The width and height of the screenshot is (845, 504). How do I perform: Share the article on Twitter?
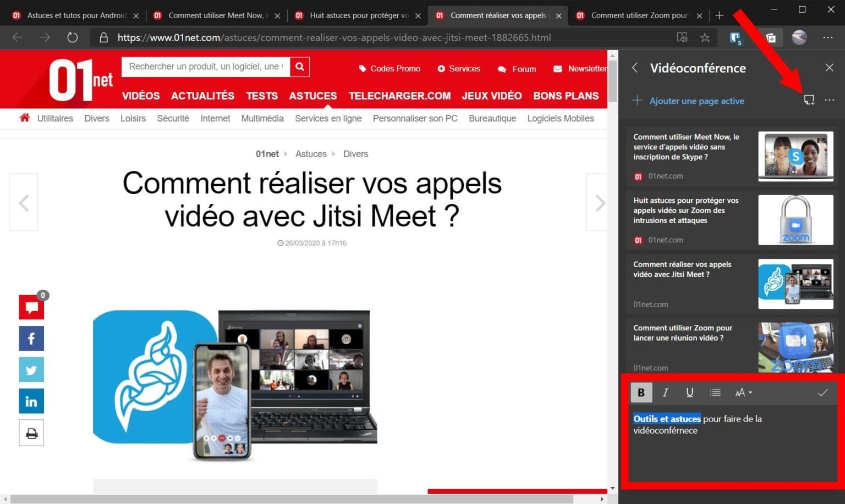pos(31,369)
